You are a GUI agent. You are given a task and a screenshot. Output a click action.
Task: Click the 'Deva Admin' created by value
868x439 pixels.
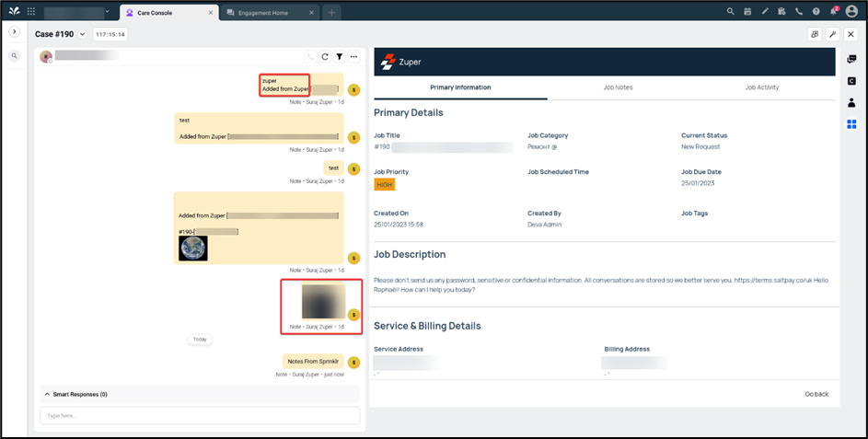tap(544, 225)
